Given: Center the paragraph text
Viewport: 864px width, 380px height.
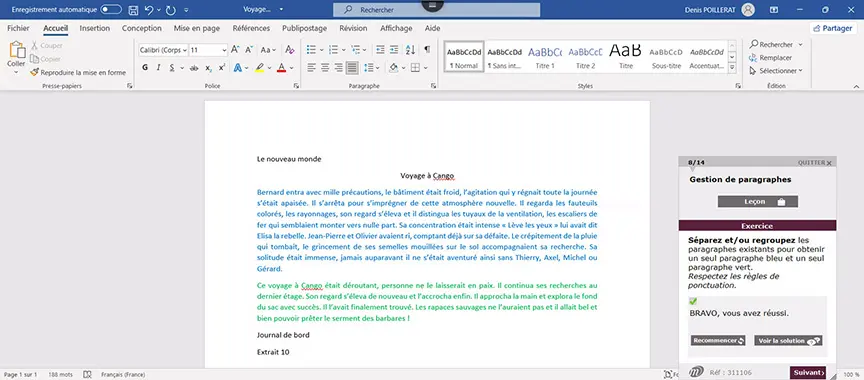Looking at the screenshot, I should coord(325,68).
